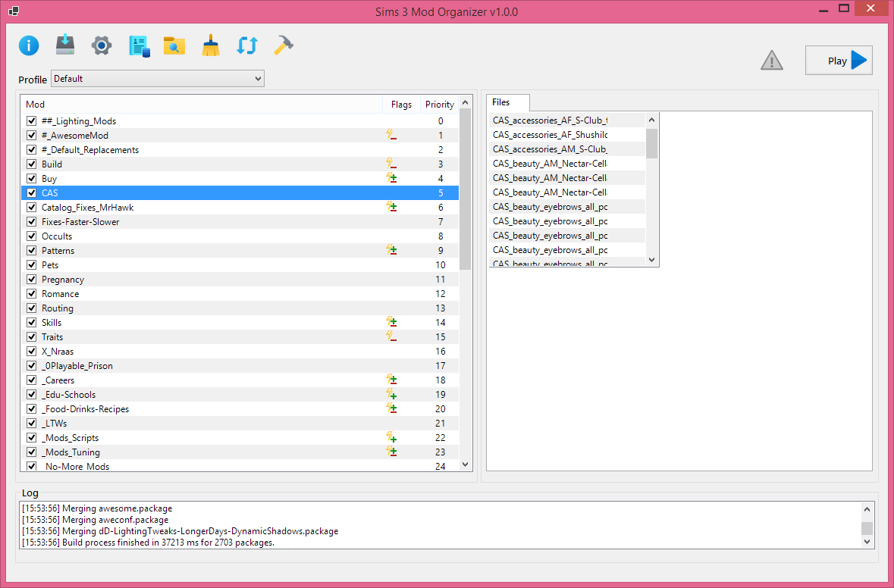Viewport: 894px width, 588px height.
Task: Sort mods by clicking the Flags header
Action: [x=401, y=104]
